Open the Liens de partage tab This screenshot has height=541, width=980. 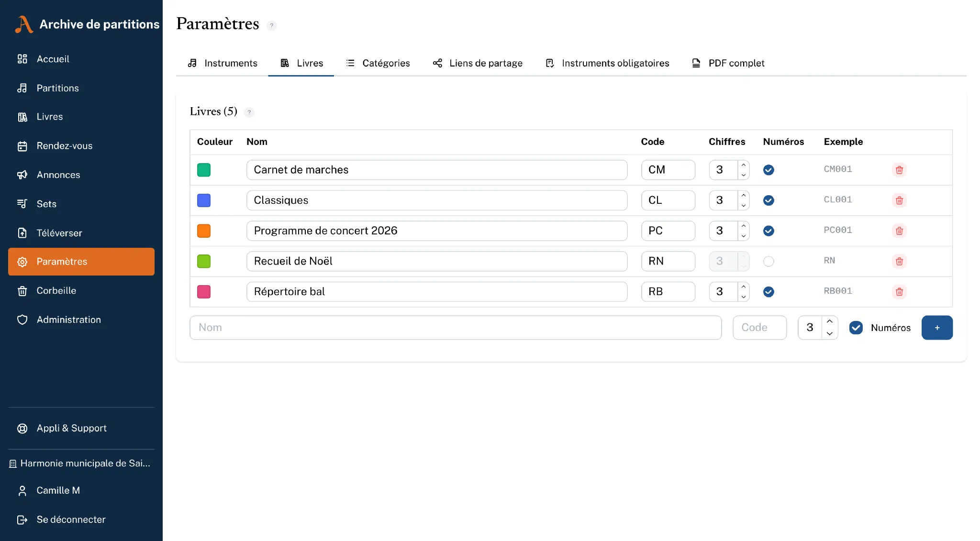coord(478,63)
